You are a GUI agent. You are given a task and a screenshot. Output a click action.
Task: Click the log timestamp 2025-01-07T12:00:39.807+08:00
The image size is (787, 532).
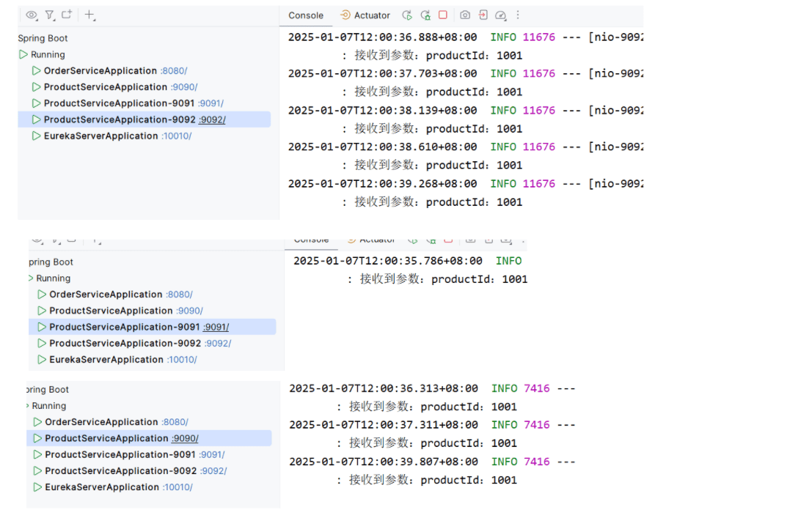(384, 462)
